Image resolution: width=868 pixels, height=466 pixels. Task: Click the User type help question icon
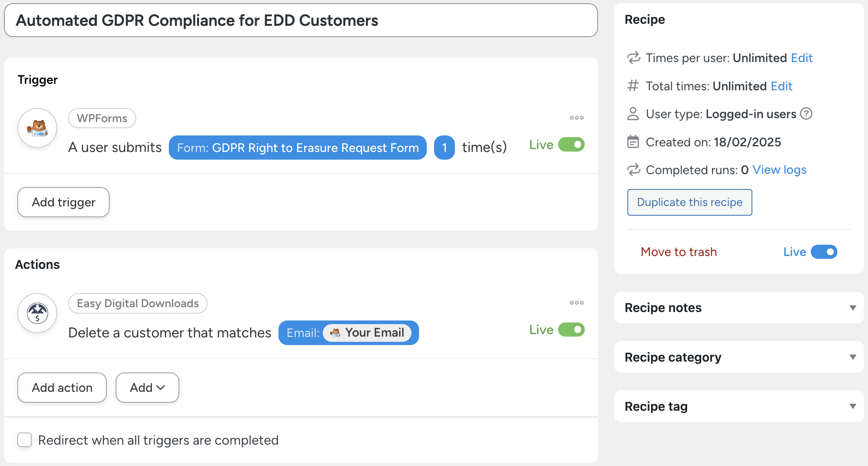pyautogui.click(x=806, y=114)
